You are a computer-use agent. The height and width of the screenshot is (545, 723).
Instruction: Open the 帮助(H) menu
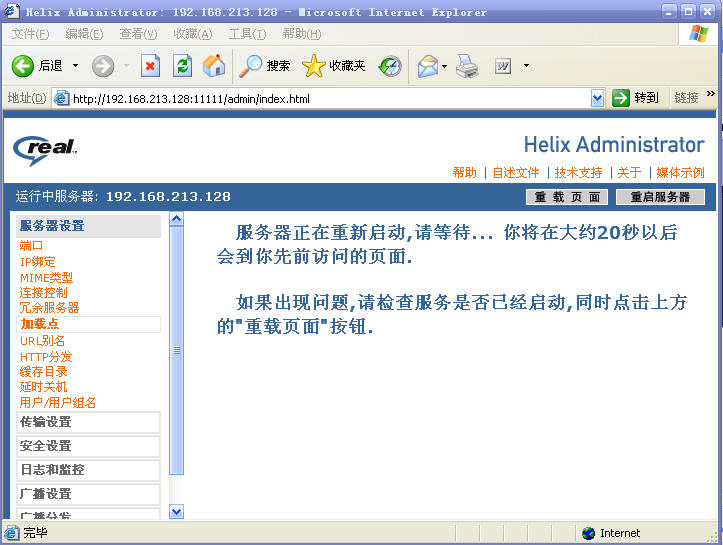[x=302, y=34]
